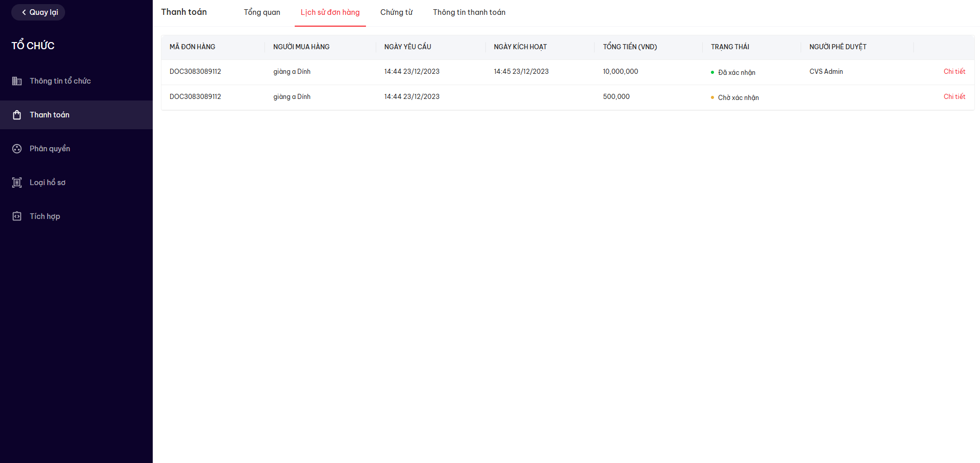Go to Loại hồ sơ section
The height and width of the screenshot is (463, 980).
(x=76, y=183)
